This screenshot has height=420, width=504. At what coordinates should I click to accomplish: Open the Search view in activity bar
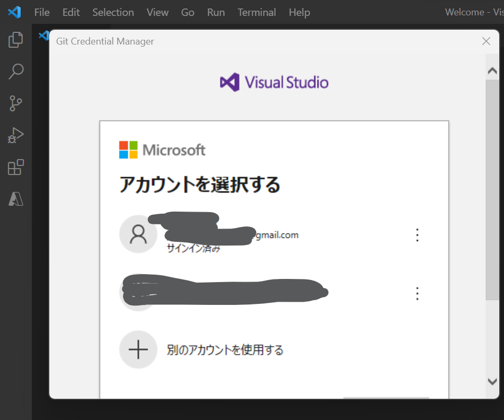click(15, 72)
